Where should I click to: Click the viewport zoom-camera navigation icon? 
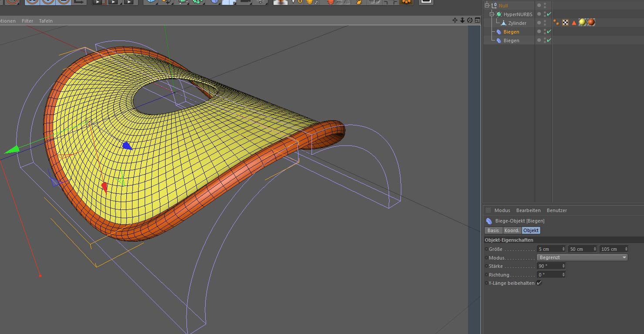[462, 20]
